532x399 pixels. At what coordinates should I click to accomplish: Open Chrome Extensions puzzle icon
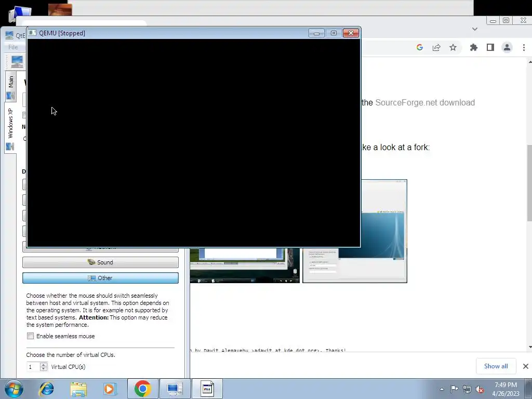[x=474, y=47]
